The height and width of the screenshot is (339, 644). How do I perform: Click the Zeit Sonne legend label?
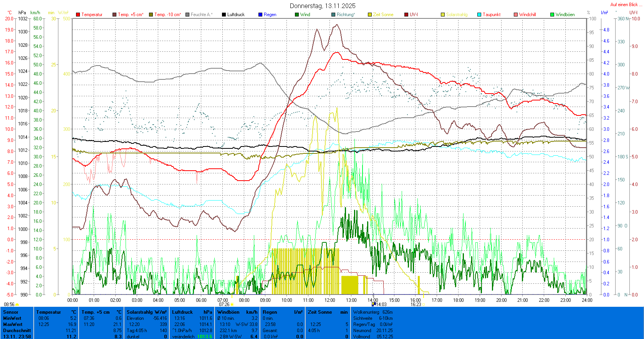(x=383, y=15)
